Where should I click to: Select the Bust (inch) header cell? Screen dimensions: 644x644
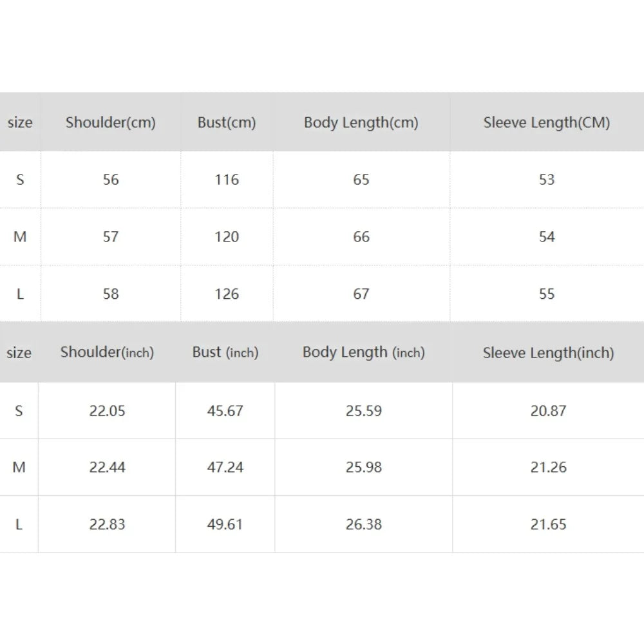pyautogui.click(x=225, y=352)
